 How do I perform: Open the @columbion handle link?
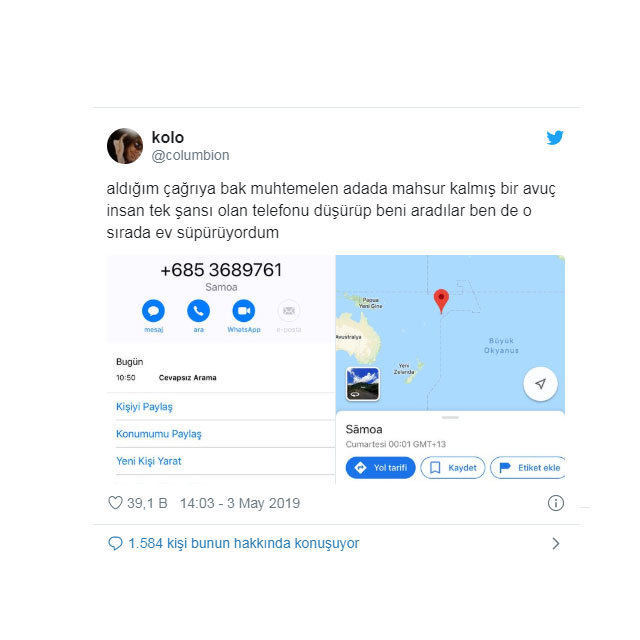click(190, 156)
